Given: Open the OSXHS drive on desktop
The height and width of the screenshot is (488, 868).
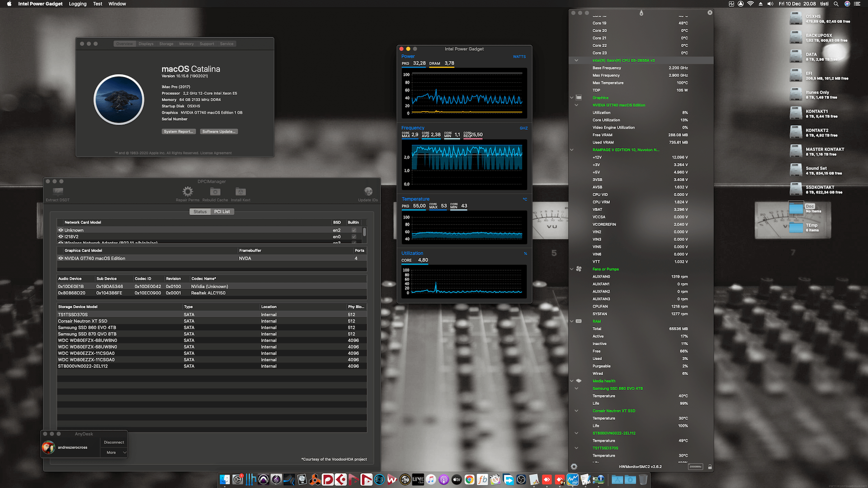Looking at the screenshot, I should pyautogui.click(x=796, y=19).
